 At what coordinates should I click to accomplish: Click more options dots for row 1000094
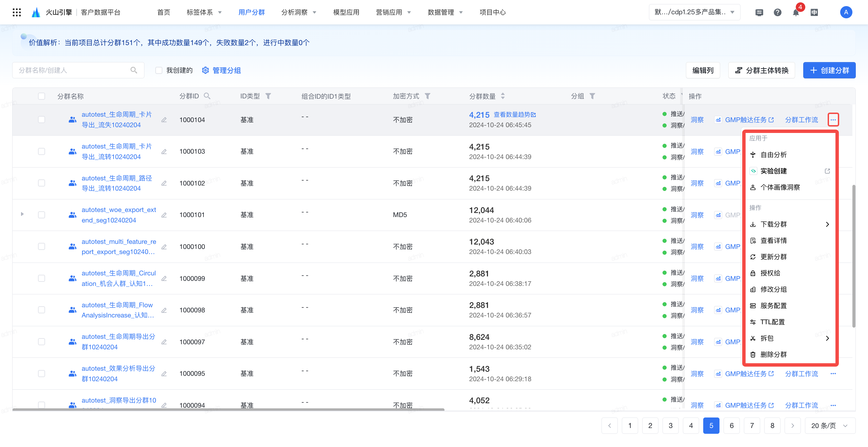(833, 405)
